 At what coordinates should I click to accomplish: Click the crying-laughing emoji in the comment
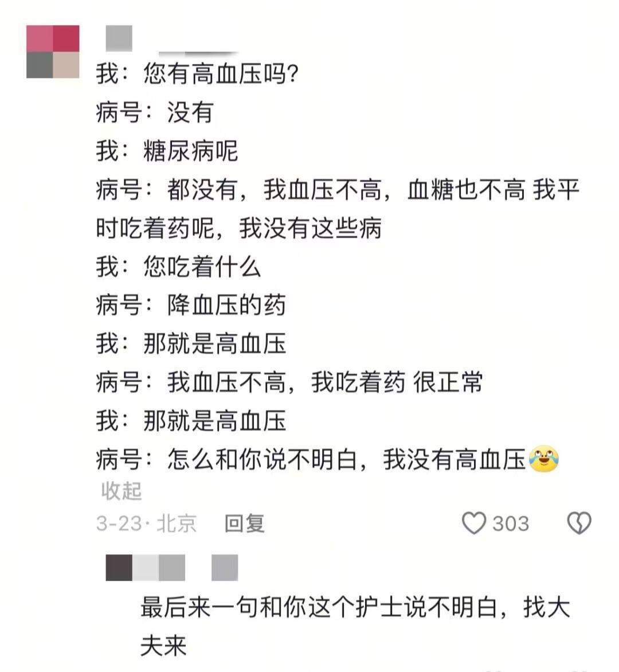click(544, 459)
